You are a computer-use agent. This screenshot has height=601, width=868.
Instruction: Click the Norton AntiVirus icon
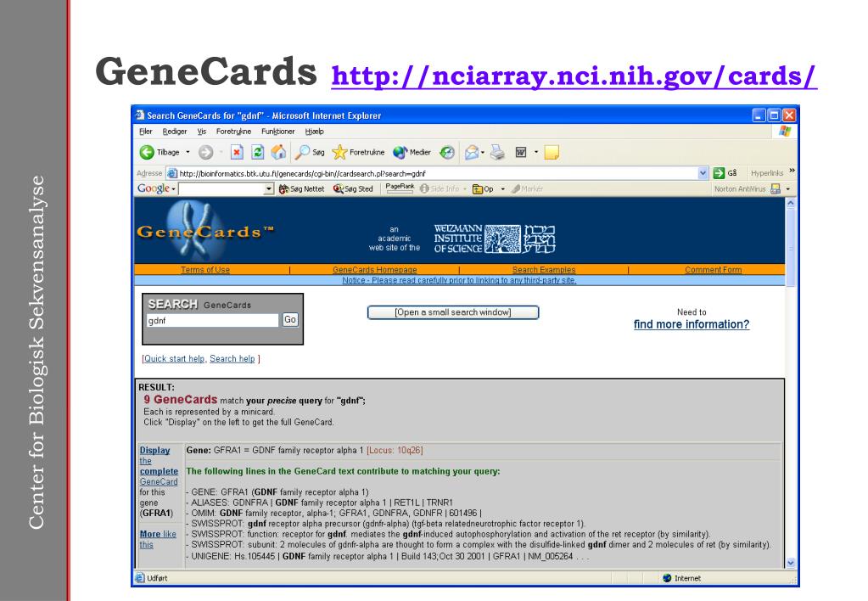(776, 189)
